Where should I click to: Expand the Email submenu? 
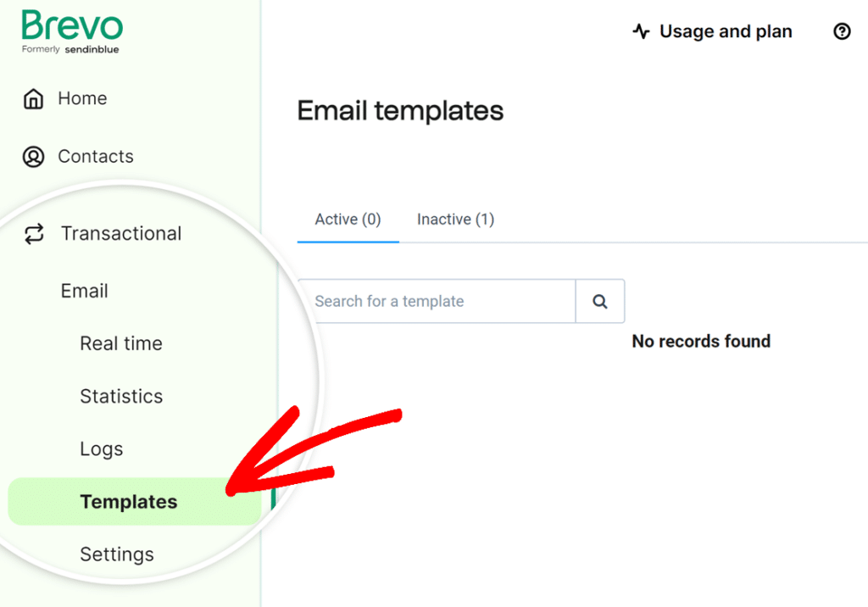(85, 292)
